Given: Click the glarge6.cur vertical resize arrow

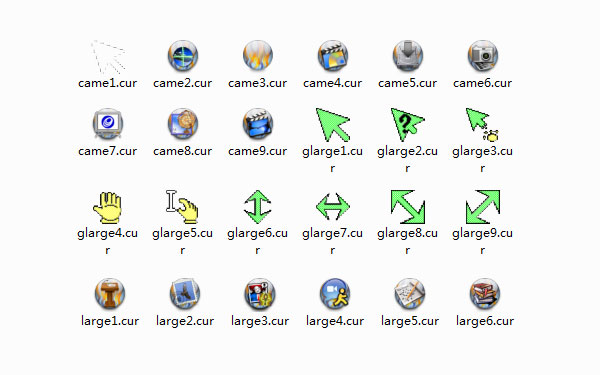Looking at the screenshot, I should [258, 207].
